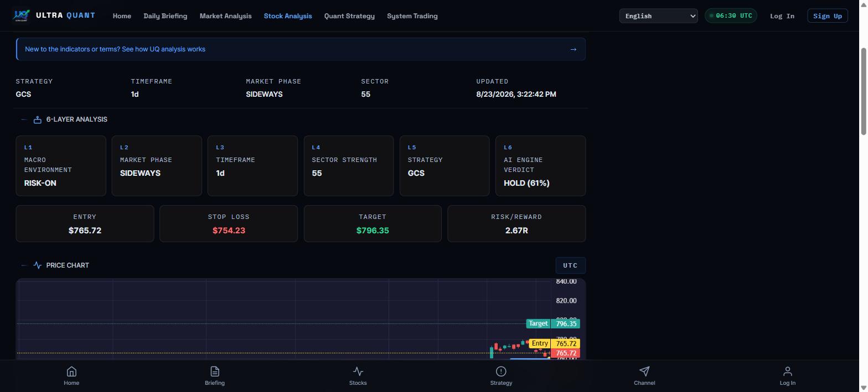Open the Daily Briefing menu
Viewport: 868px width, 392px height.
[166, 16]
